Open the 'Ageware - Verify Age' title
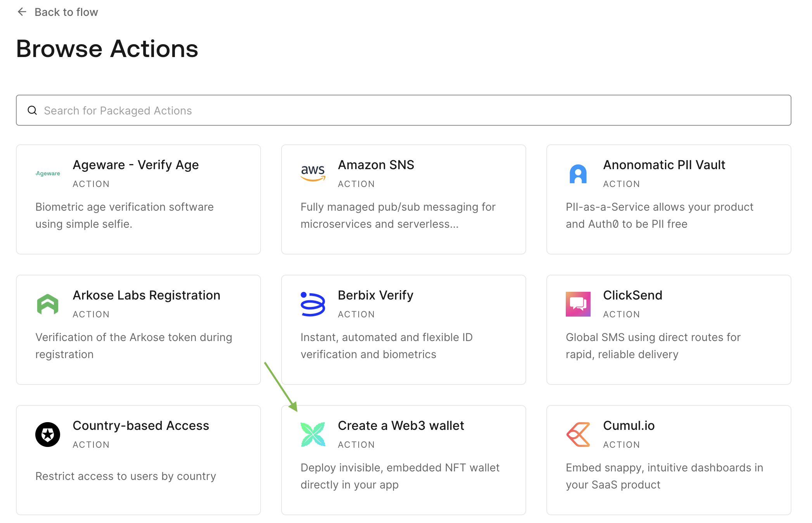This screenshot has height=523, width=812. click(x=136, y=165)
